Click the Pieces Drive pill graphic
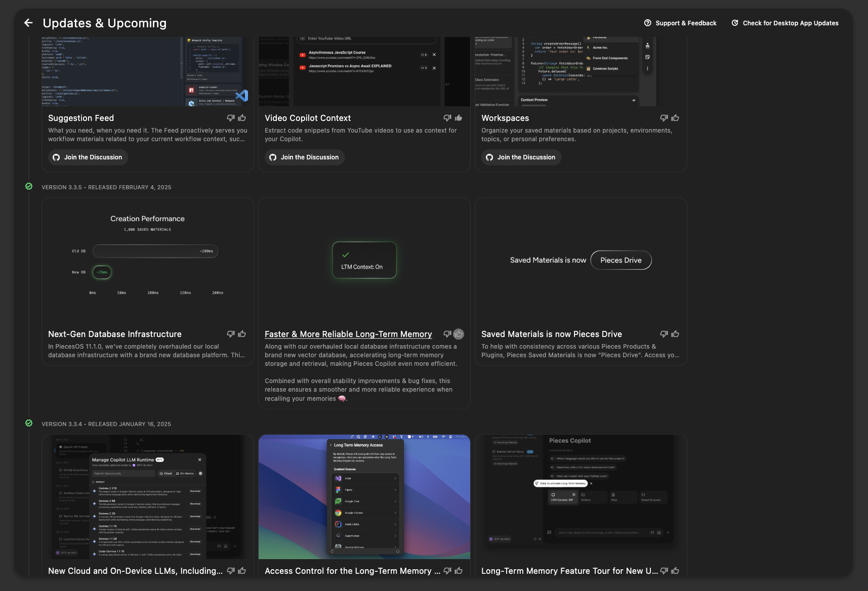The width and height of the screenshot is (868, 591). click(621, 260)
